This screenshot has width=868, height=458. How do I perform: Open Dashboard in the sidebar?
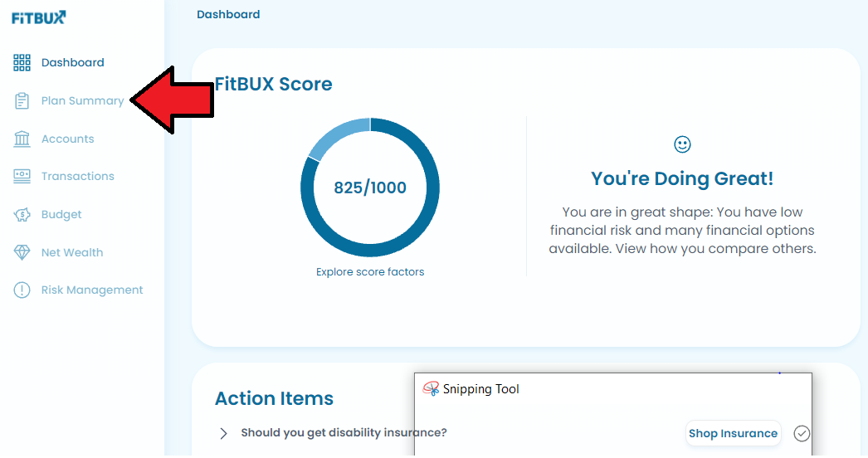click(x=72, y=62)
